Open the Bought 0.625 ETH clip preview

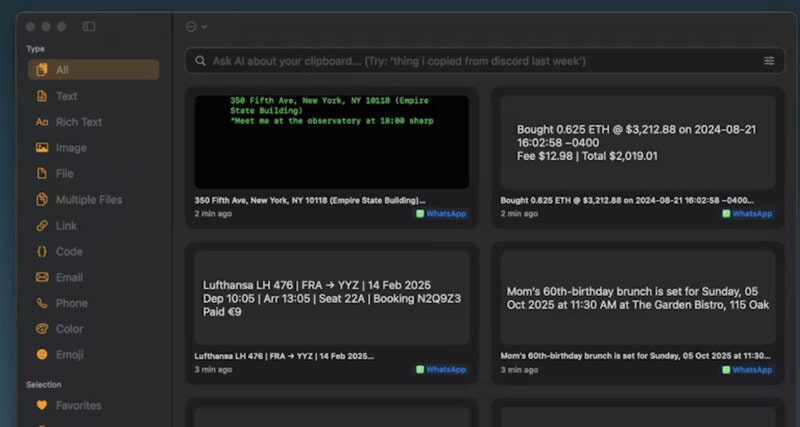point(638,142)
